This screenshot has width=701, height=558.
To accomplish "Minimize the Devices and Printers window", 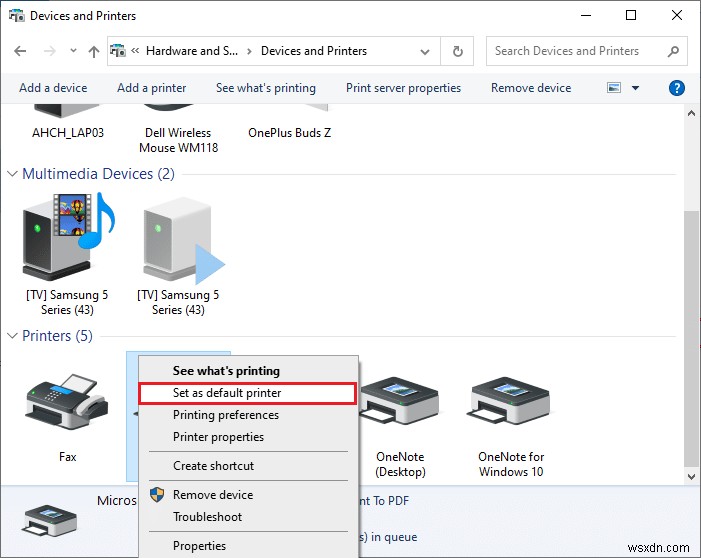I will point(586,15).
